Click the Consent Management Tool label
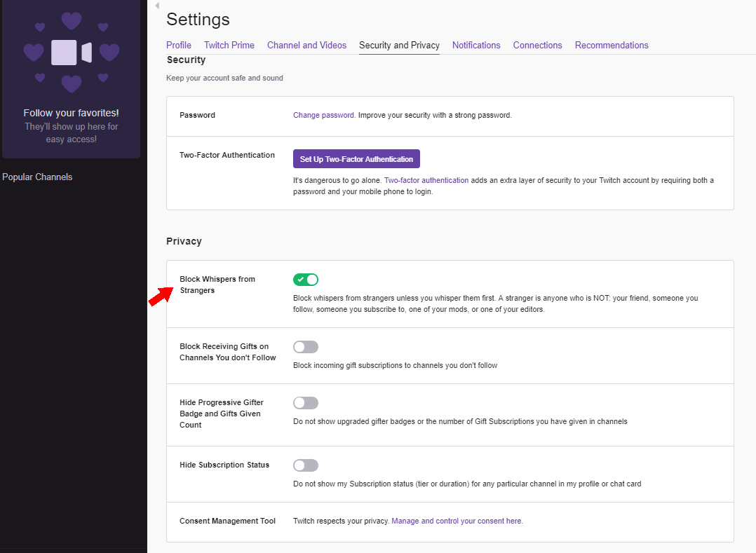 pyautogui.click(x=227, y=521)
